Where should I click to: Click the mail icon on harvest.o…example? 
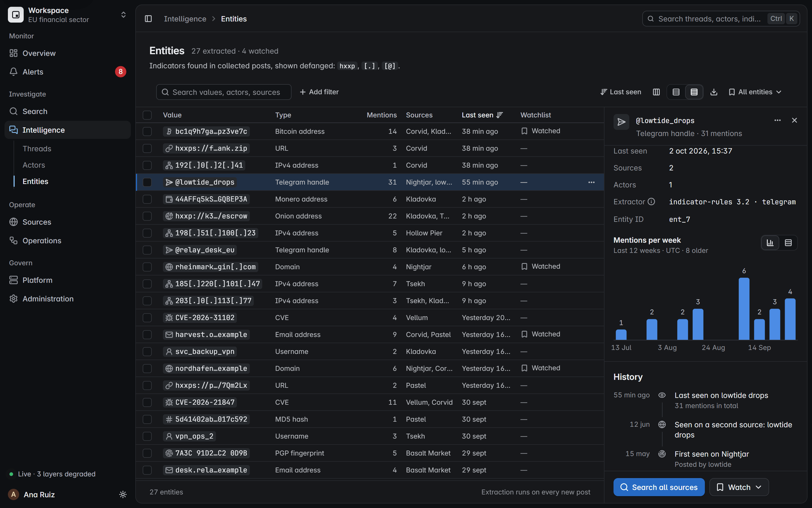(x=169, y=335)
